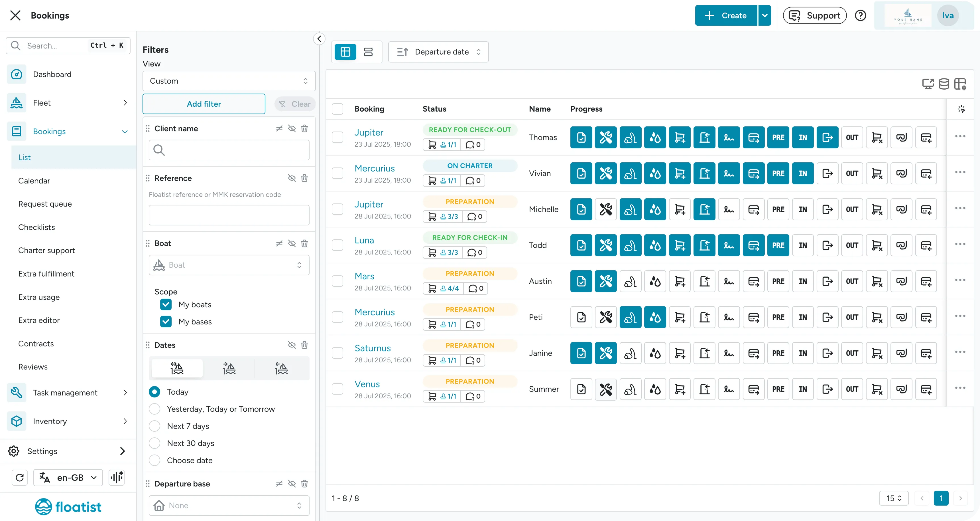980x521 pixels.
Task: Click the OUT progress step for Todd
Action: (x=852, y=245)
